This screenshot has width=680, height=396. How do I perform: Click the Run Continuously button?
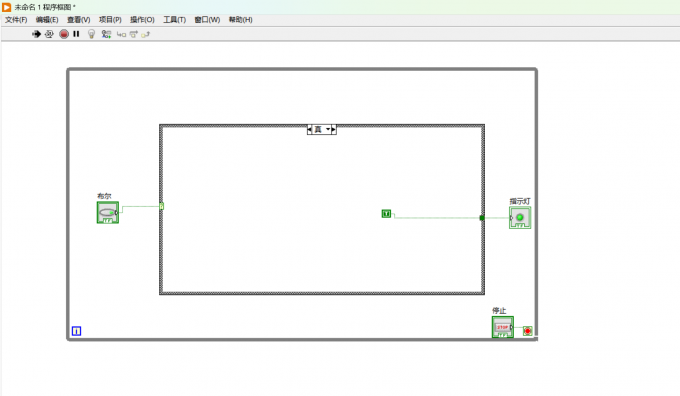[x=49, y=34]
